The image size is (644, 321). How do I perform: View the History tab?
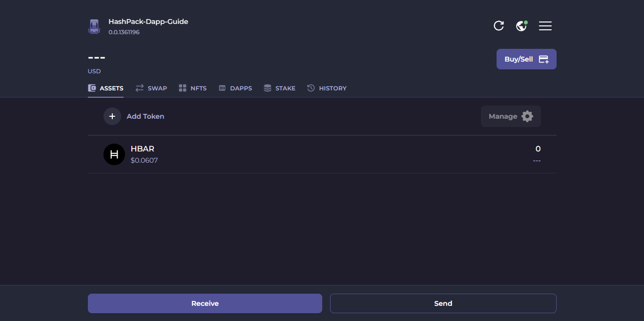(x=327, y=88)
